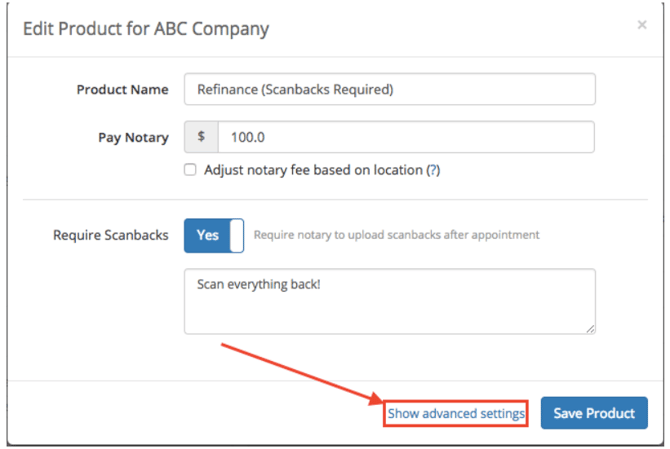Click the white handle of Scanbacks toggle
This screenshot has height=449, width=670.
236,235
